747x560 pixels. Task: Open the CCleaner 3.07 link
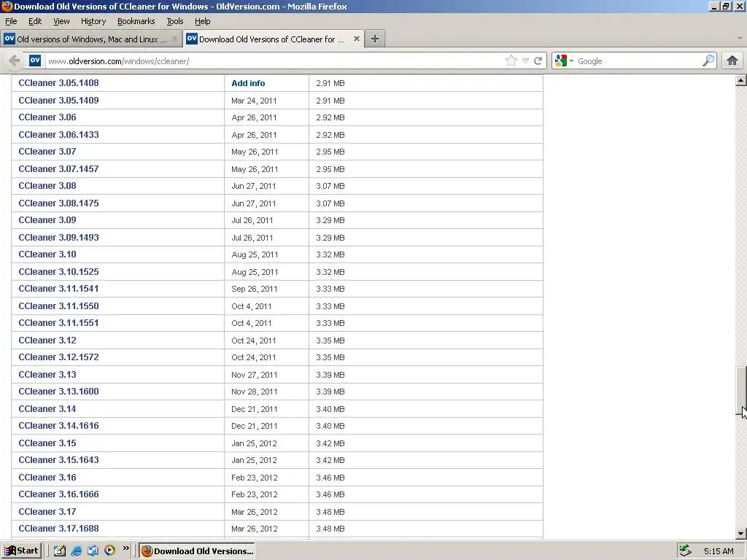click(47, 152)
